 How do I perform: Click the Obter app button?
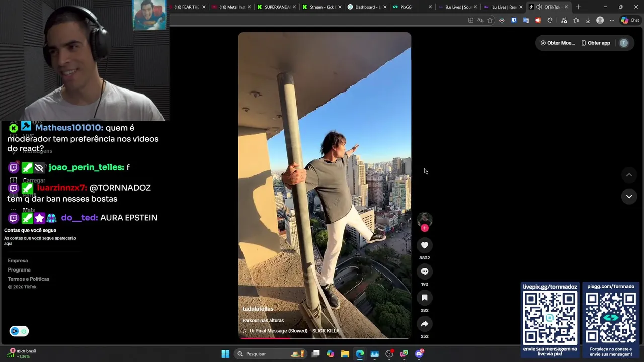596,43
